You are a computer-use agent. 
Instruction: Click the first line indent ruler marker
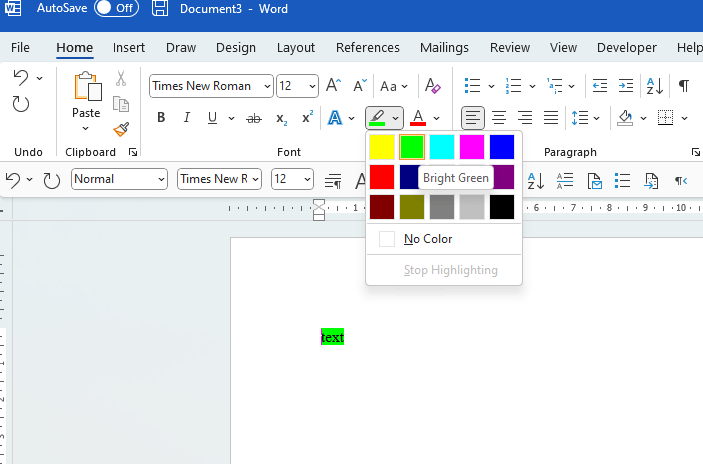pos(319,203)
